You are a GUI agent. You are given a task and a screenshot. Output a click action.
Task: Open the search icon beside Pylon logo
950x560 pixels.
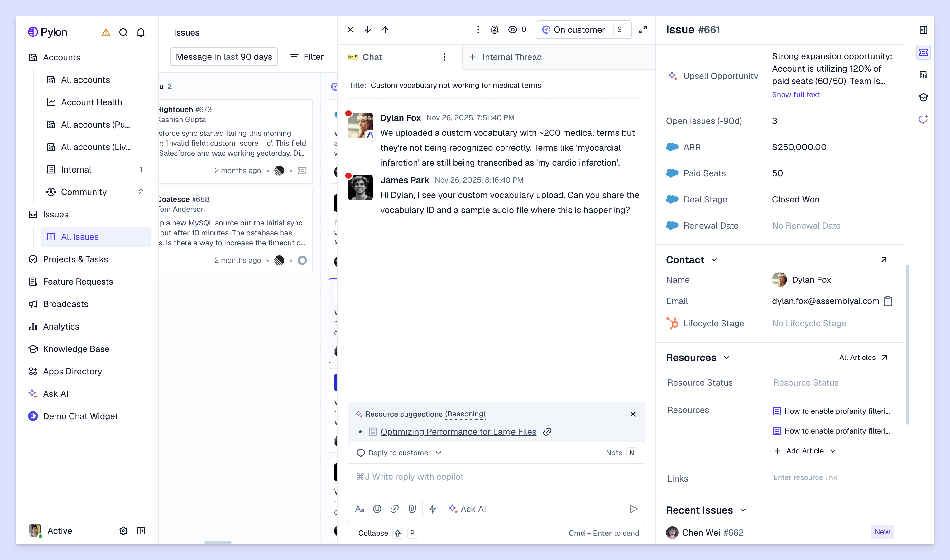[x=123, y=32]
